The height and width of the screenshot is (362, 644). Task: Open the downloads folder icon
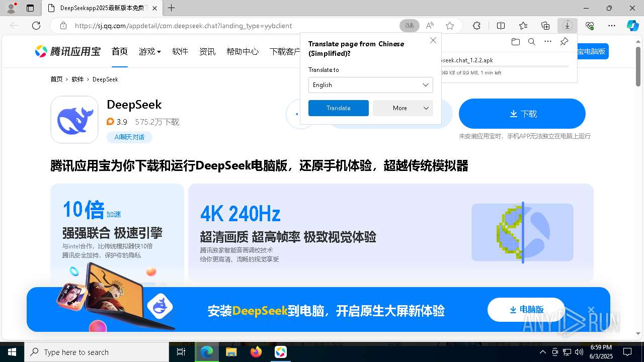516,42
